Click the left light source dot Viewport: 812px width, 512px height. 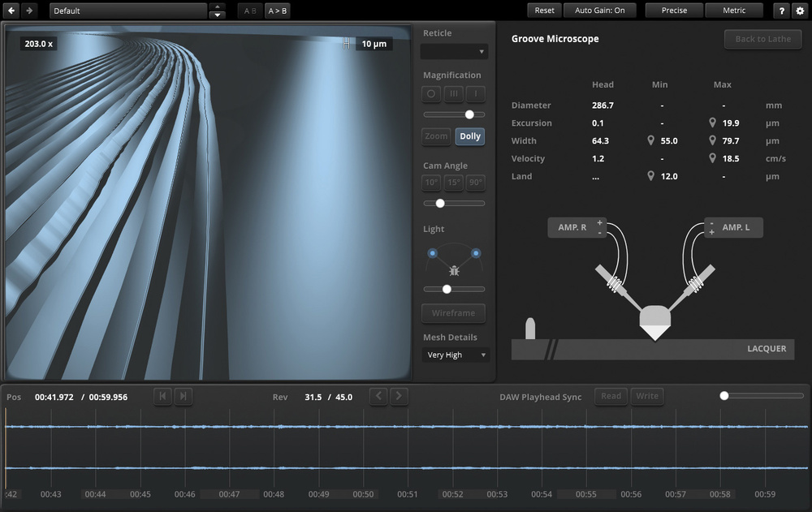click(x=433, y=253)
